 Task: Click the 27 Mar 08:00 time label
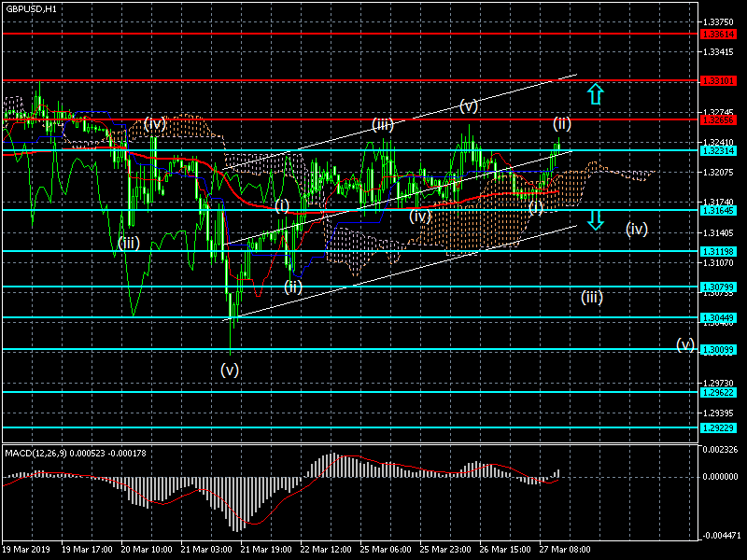564,549
